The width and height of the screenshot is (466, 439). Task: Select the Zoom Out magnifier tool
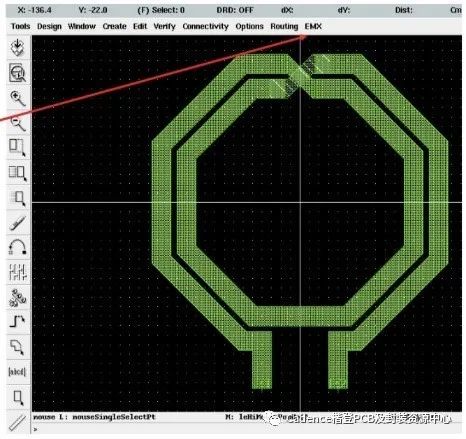17,123
